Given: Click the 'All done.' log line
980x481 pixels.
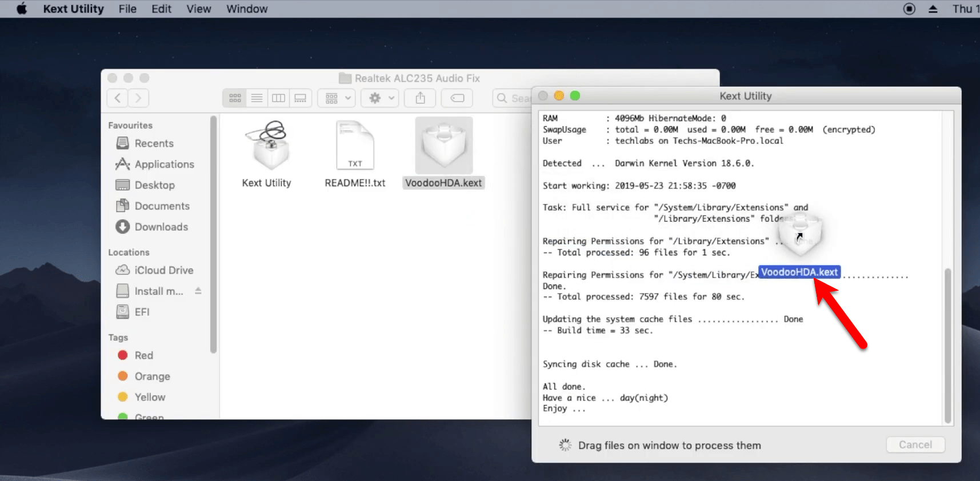Looking at the screenshot, I should 564,387.
